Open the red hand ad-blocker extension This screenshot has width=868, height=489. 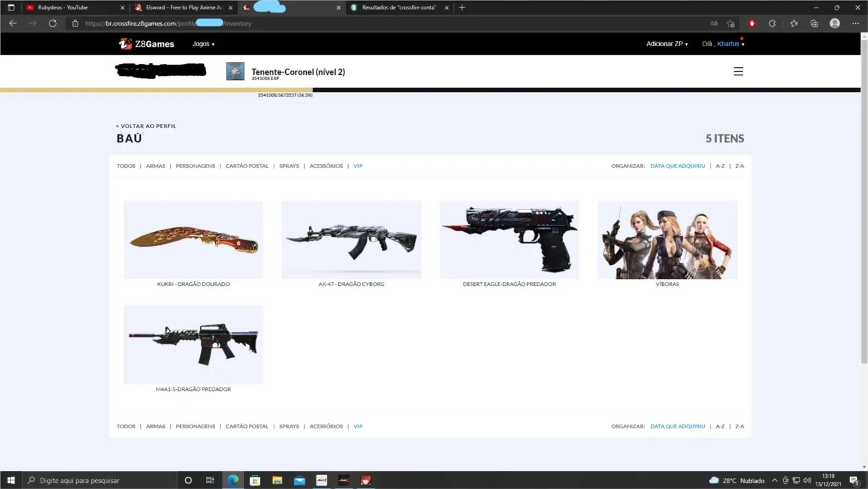point(752,23)
